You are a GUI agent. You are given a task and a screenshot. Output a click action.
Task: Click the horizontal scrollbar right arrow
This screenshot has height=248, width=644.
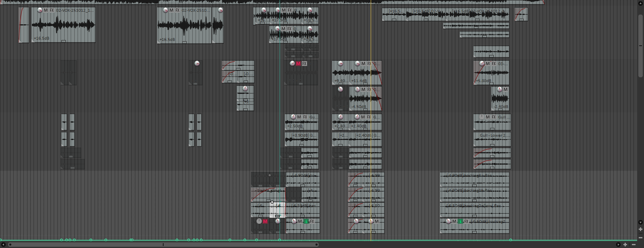point(618,244)
